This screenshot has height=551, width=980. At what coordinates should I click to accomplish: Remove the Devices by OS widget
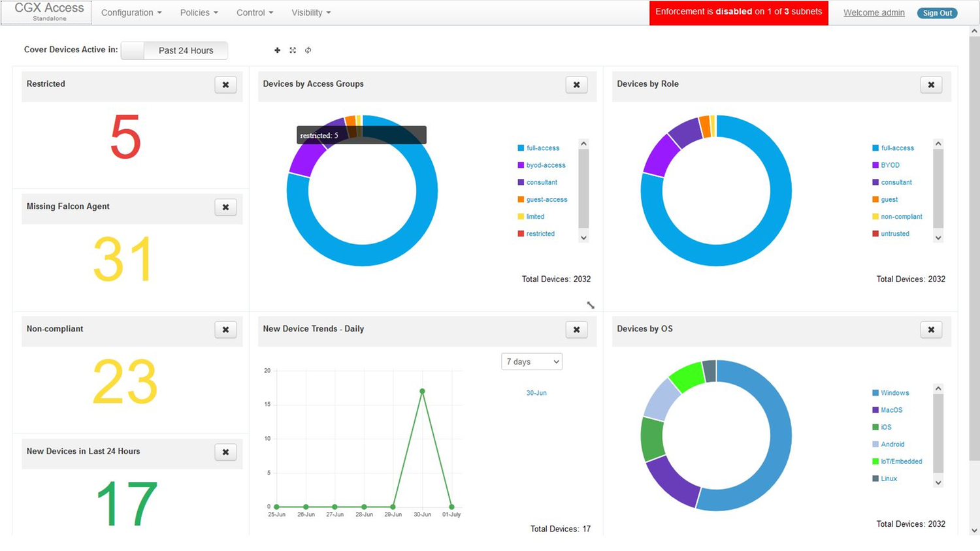[930, 330]
